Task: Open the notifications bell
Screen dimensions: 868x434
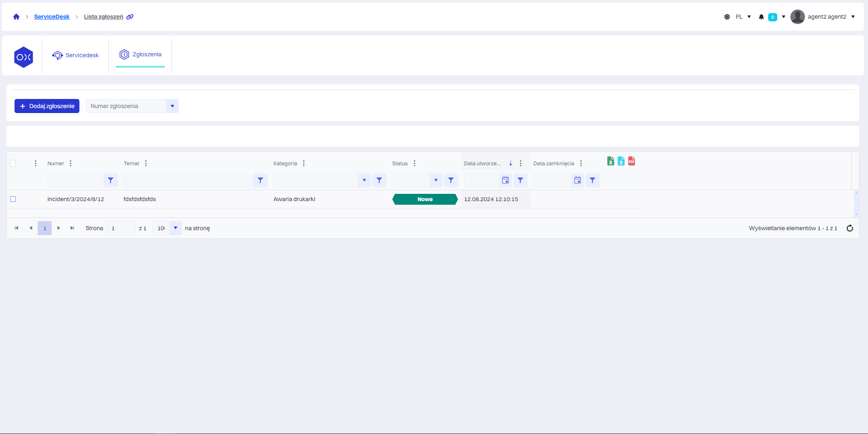Action: tap(761, 17)
